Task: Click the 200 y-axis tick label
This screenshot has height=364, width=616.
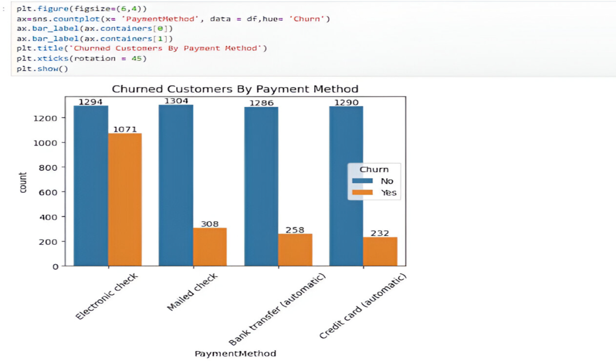Action: tap(48, 242)
